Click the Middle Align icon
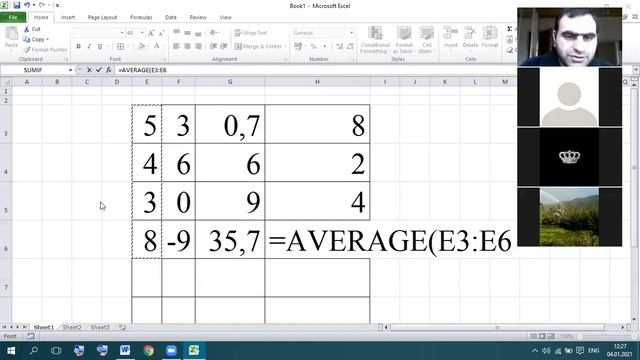The height and width of the screenshot is (360, 640). [187, 33]
